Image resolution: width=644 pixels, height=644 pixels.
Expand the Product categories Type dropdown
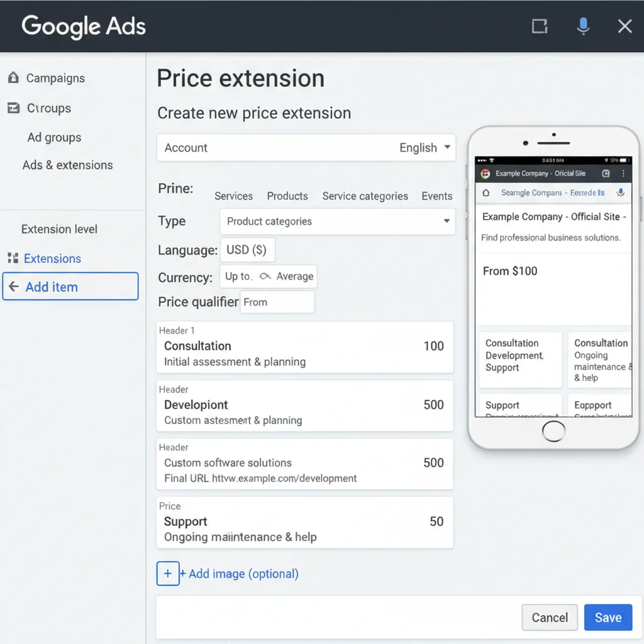[337, 221]
